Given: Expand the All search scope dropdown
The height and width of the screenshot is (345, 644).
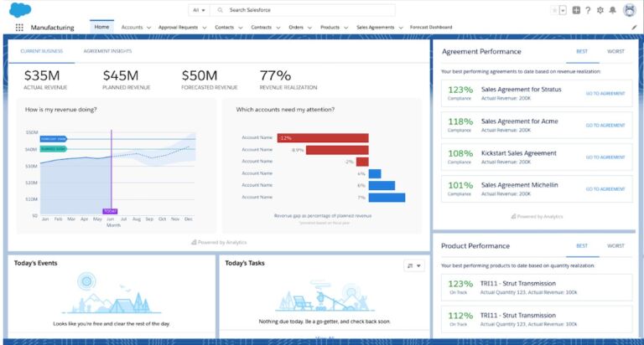Looking at the screenshot, I should 200,10.
